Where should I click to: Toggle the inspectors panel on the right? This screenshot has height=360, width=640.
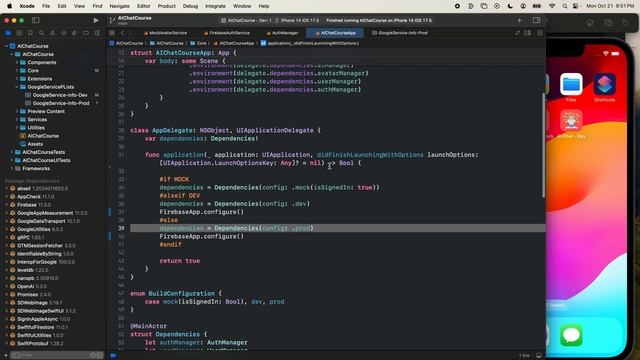pos(536,20)
